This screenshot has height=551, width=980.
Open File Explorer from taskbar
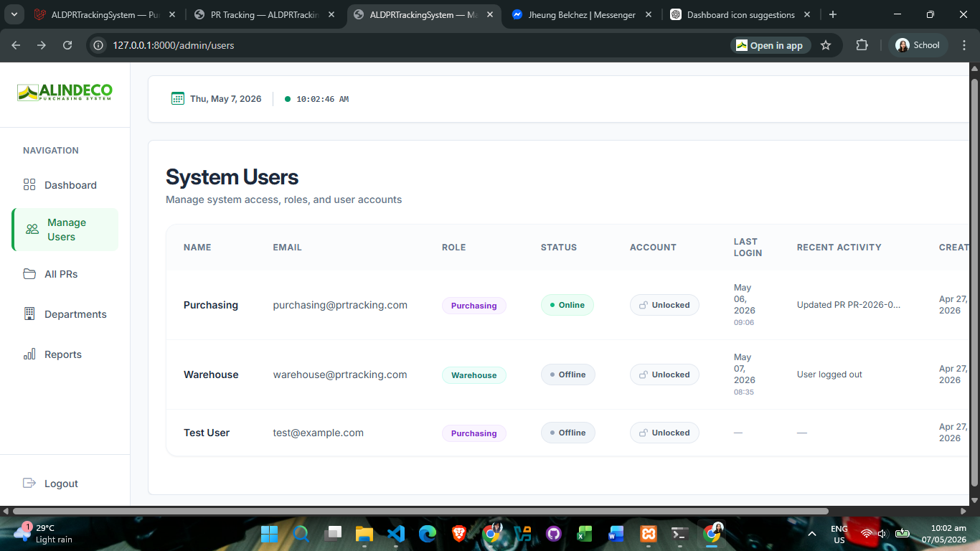click(364, 534)
